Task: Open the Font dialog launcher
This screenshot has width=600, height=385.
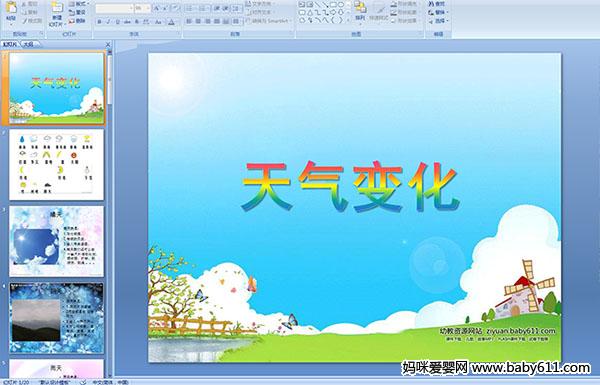Action: [x=178, y=34]
